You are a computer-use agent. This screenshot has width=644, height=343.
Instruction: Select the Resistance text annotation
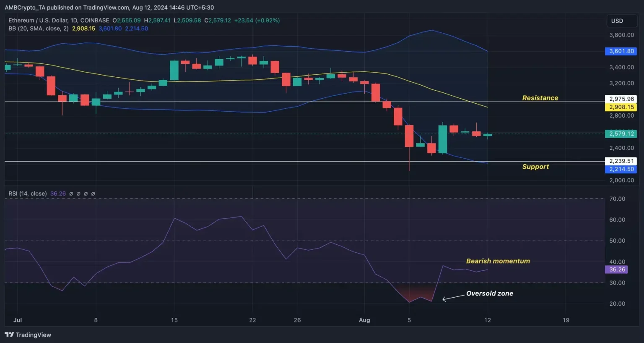[540, 98]
